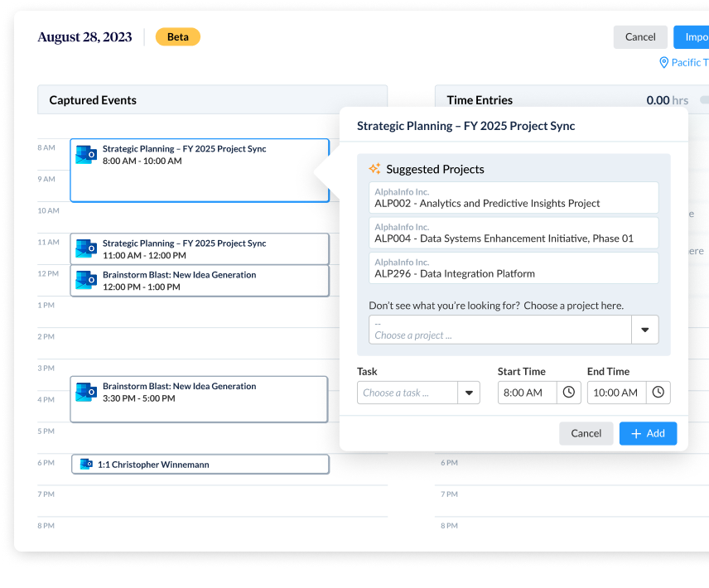Image resolution: width=709 pixels, height=588 pixels.
Task: Click the sparkle icon next to Suggested Projects
Action: click(374, 169)
